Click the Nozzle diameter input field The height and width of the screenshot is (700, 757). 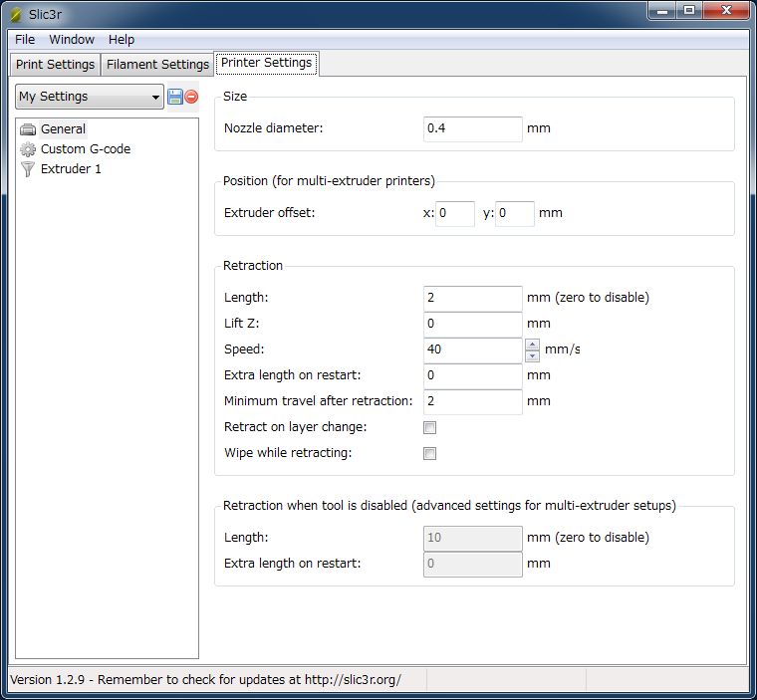[473, 128]
